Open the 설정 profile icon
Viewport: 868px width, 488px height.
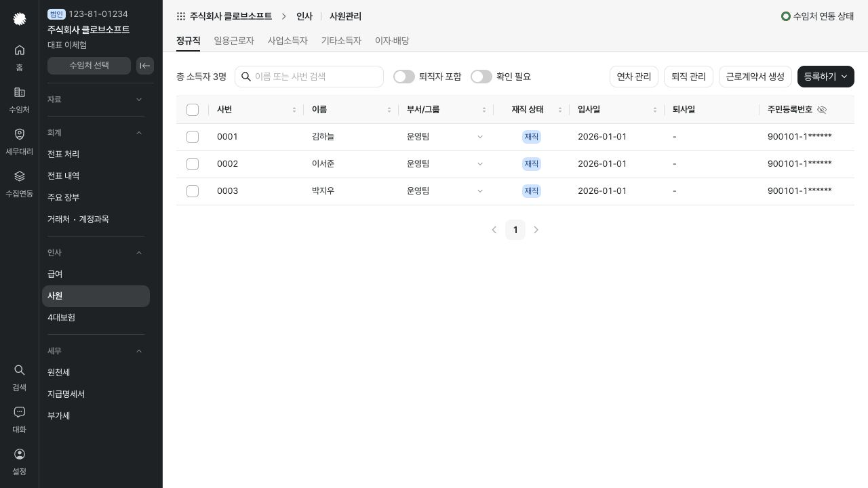pyautogui.click(x=20, y=454)
